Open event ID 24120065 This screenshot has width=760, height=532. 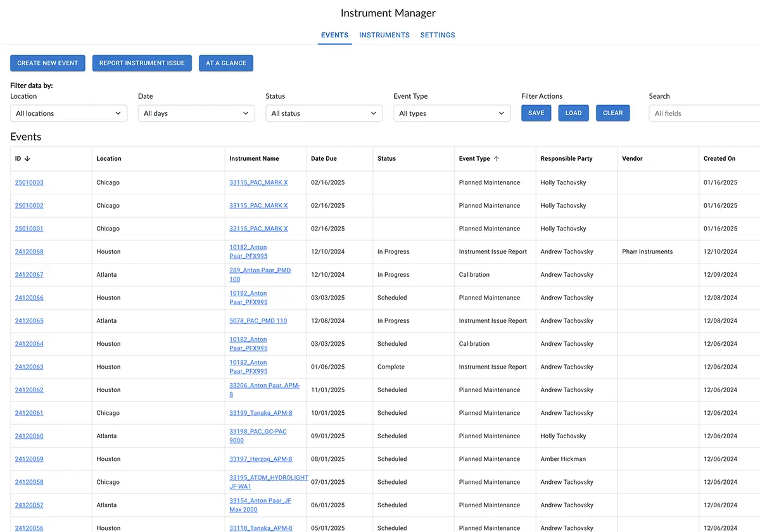tap(29, 321)
